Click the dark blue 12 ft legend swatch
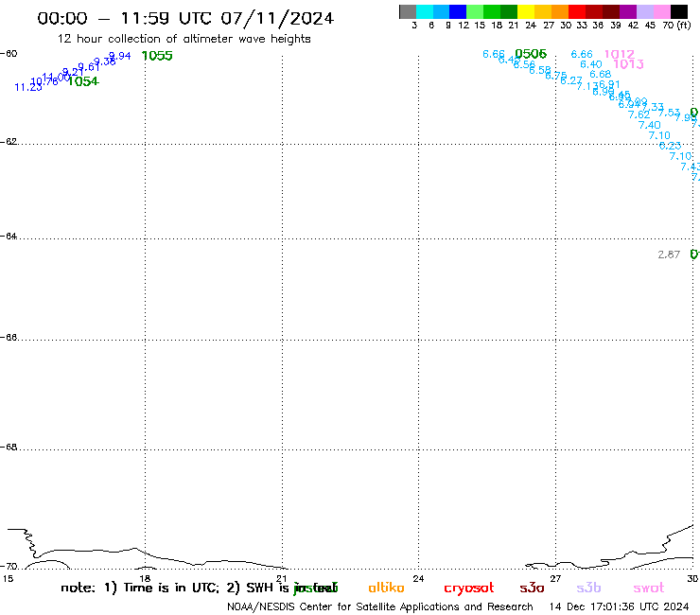 click(x=458, y=11)
